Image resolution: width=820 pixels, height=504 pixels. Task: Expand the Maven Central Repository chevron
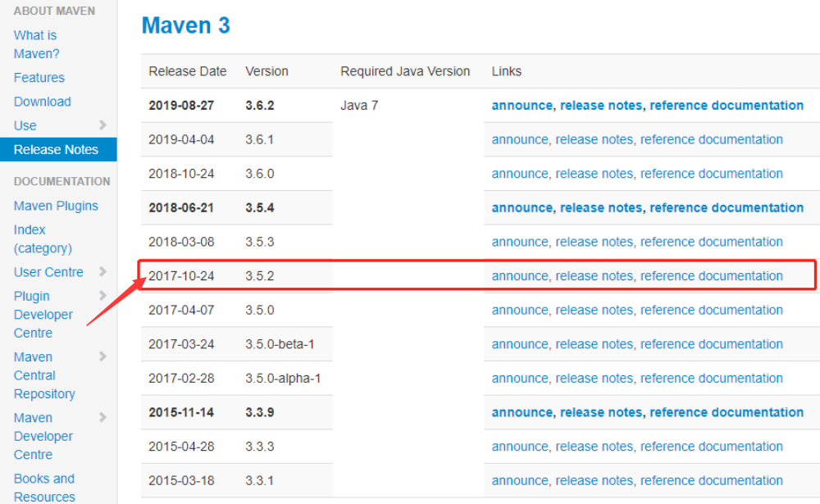(x=102, y=356)
